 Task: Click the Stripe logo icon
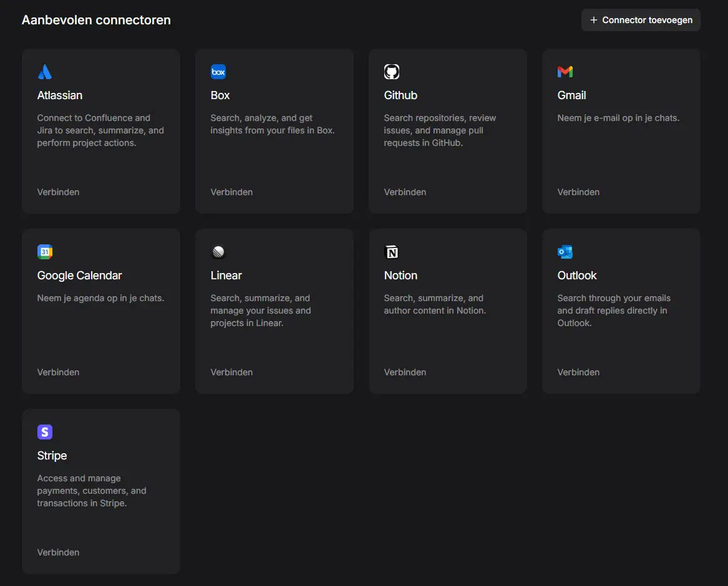click(44, 432)
